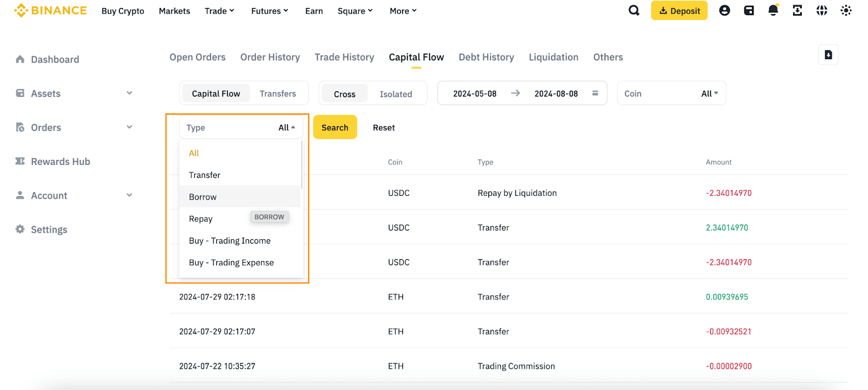Open the date range calendar icon
The height and width of the screenshot is (390, 868).
tap(595, 93)
